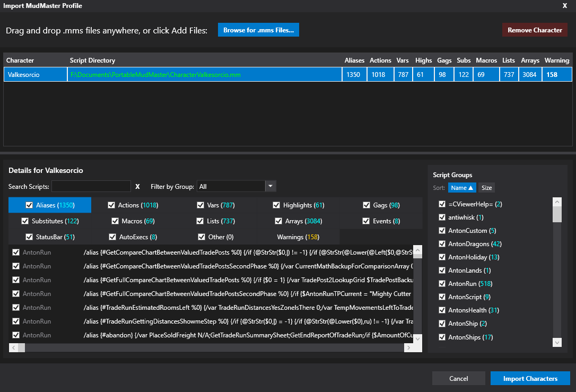Click Browse for .mms Files button
The height and width of the screenshot is (392, 576).
point(258,30)
